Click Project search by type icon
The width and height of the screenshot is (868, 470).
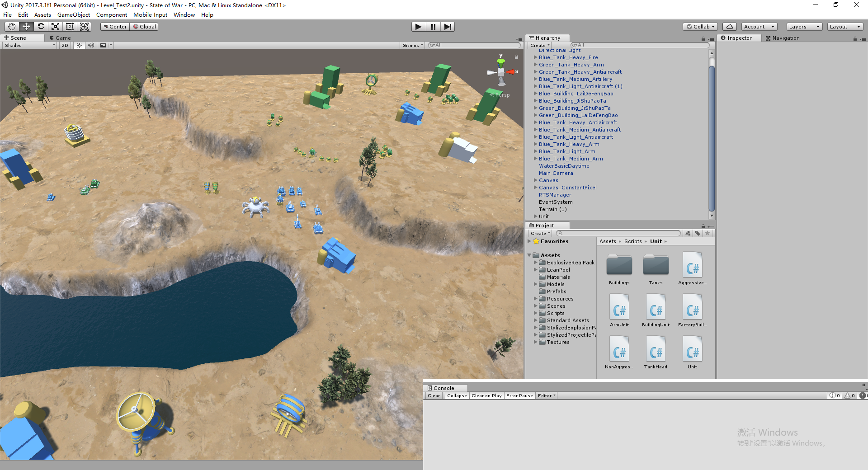tap(688, 233)
